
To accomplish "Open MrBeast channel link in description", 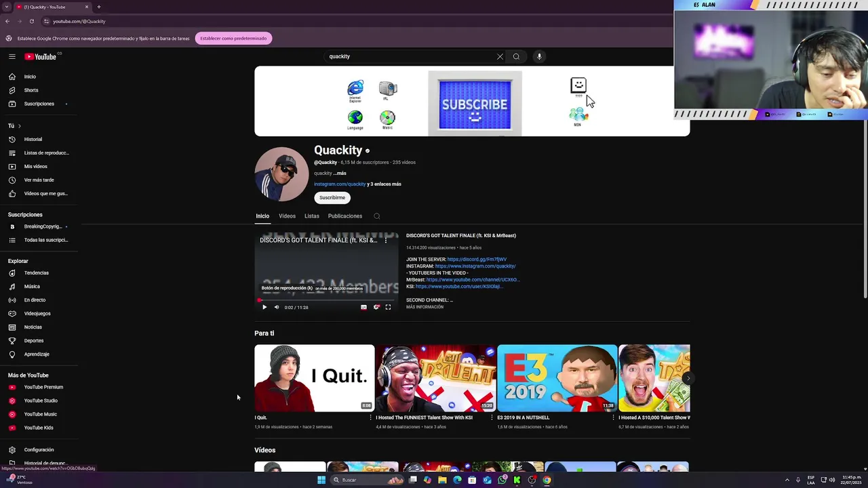I will click(x=473, y=280).
